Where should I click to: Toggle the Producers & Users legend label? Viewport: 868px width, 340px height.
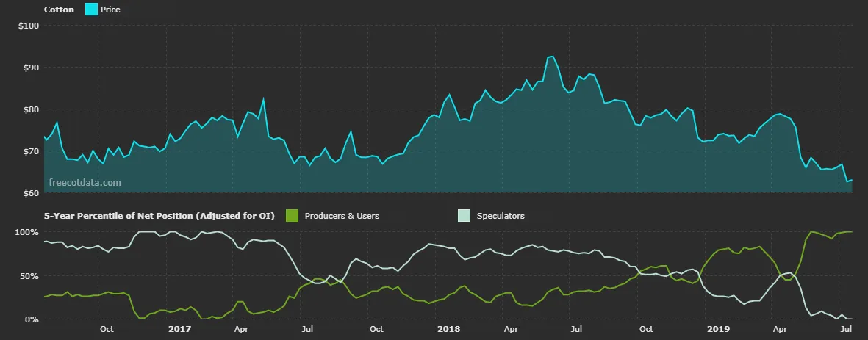tap(342, 216)
